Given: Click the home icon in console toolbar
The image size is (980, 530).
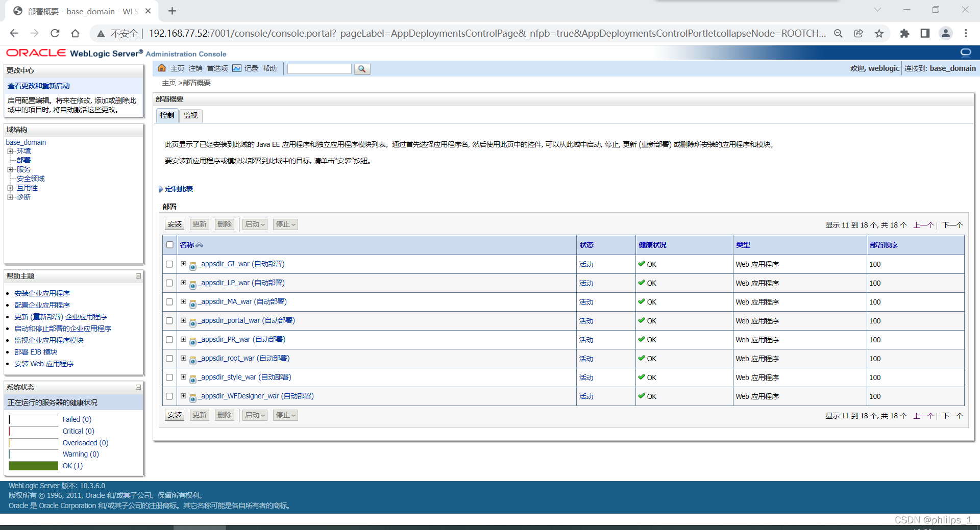Looking at the screenshot, I should 162,68.
